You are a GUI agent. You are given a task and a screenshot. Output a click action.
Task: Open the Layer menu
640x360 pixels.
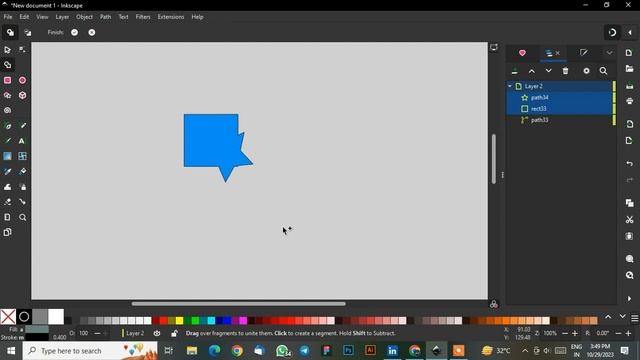tap(62, 17)
